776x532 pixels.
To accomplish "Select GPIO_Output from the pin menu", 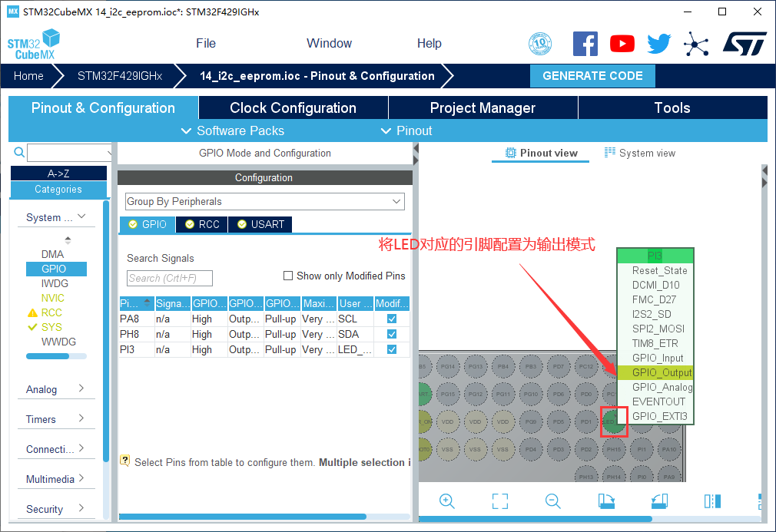I will (x=661, y=372).
